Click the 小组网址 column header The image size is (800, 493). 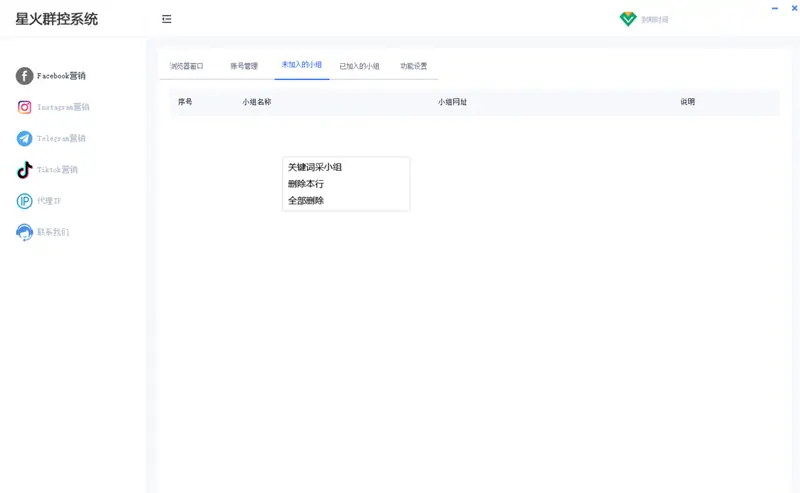tap(452, 102)
